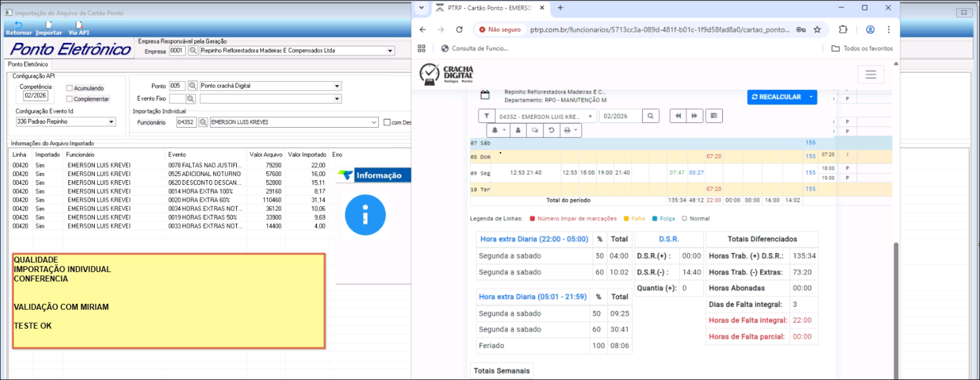Image resolution: width=980 pixels, height=380 pixels.
Task: Select the Ponto Eletrônico tab
Action: (x=28, y=64)
